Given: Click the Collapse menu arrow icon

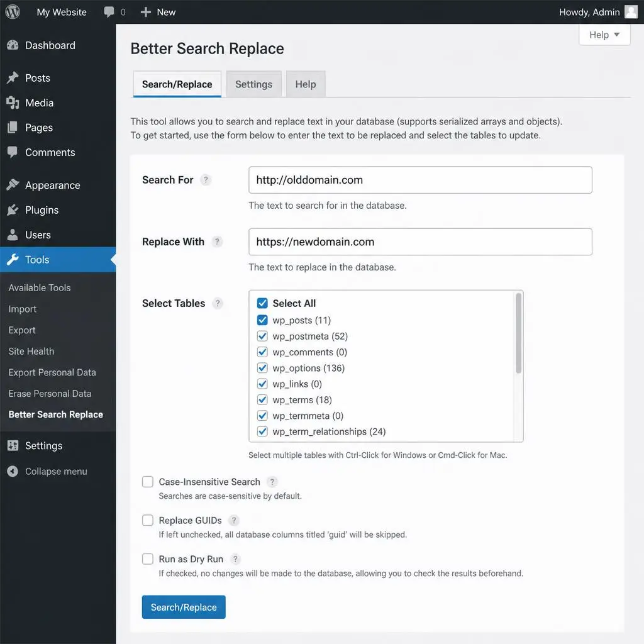Looking at the screenshot, I should (13, 471).
